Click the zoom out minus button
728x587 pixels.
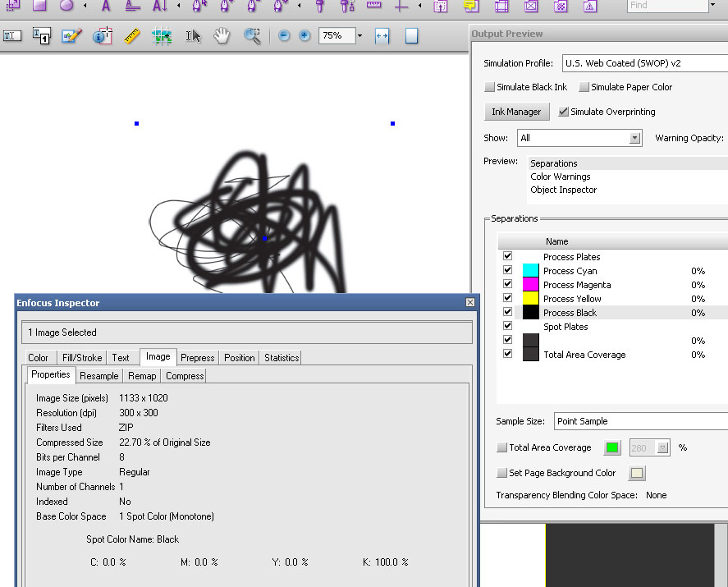click(284, 36)
